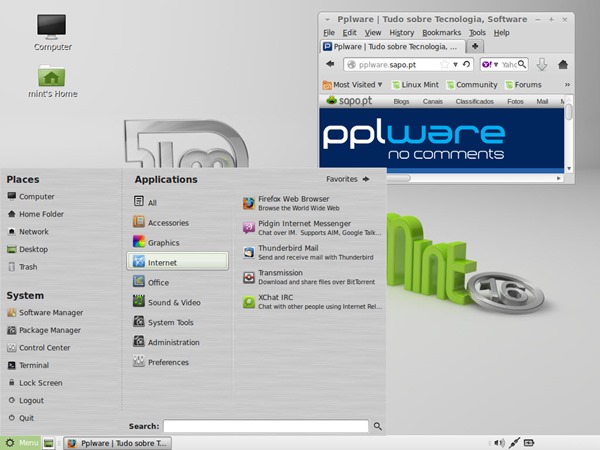The width and height of the screenshot is (600, 450).
Task: Click Firefox back arrow button
Action: 330,64
